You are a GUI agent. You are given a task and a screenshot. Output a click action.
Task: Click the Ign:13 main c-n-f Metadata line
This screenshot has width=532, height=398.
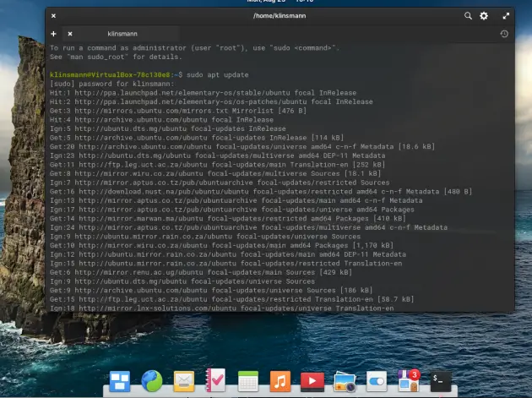tap(236, 201)
